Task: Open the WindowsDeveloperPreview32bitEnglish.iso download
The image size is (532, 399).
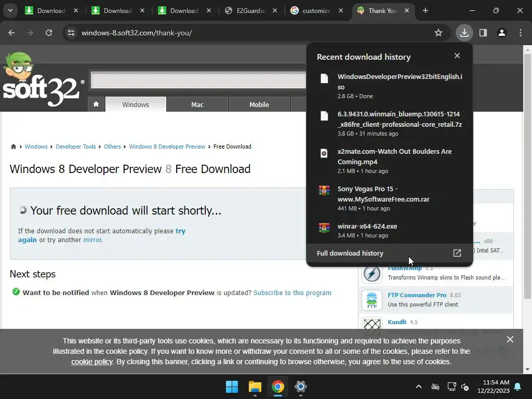Action: 390,86
